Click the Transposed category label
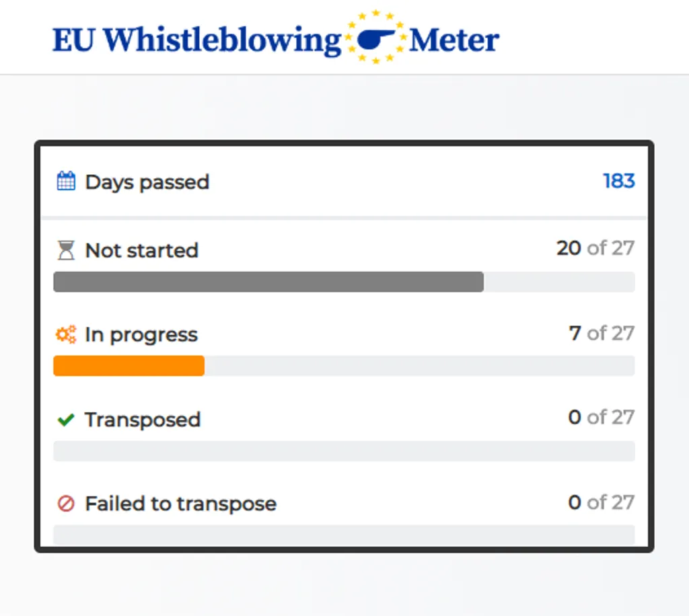 click(142, 419)
